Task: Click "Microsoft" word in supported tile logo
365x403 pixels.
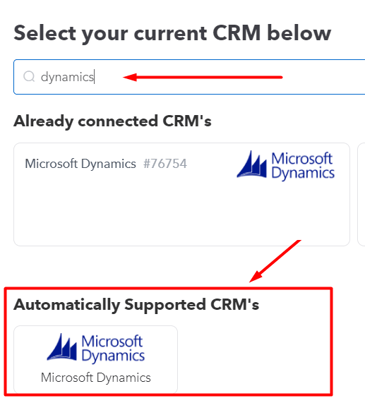Action: [x=112, y=341]
